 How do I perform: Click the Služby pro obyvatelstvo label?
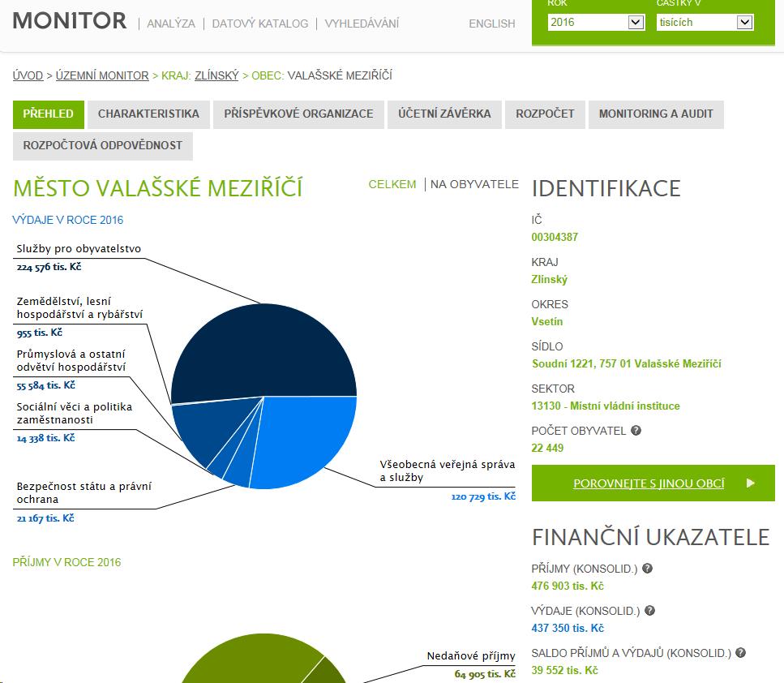(79, 249)
